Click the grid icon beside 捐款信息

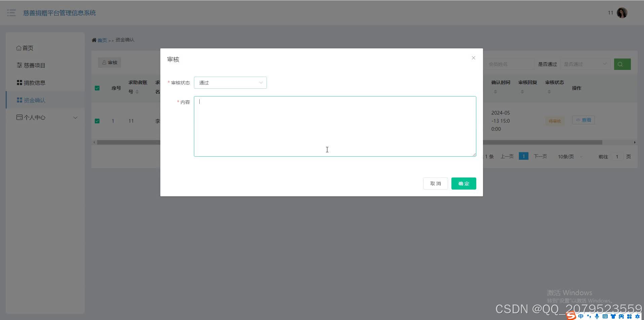(x=19, y=83)
